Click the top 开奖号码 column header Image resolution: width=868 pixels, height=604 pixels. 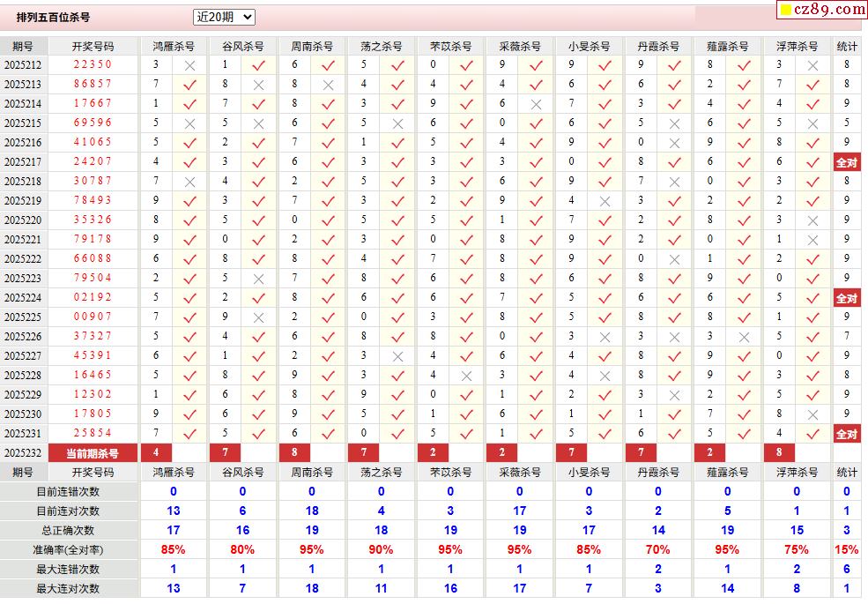click(93, 47)
